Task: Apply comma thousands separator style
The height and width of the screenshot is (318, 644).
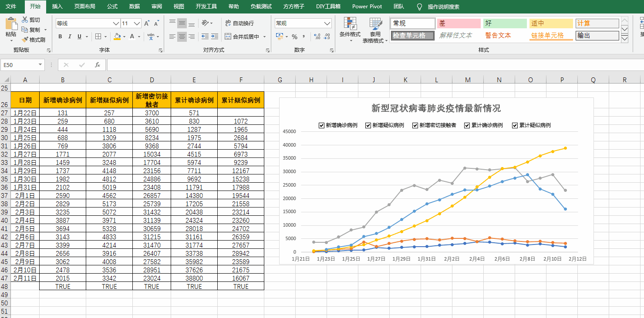Action: 304,37
